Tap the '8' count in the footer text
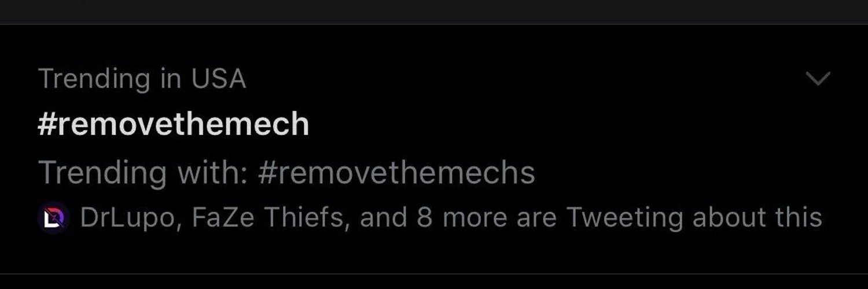The image size is (868, 289). (x=425, y=217)
